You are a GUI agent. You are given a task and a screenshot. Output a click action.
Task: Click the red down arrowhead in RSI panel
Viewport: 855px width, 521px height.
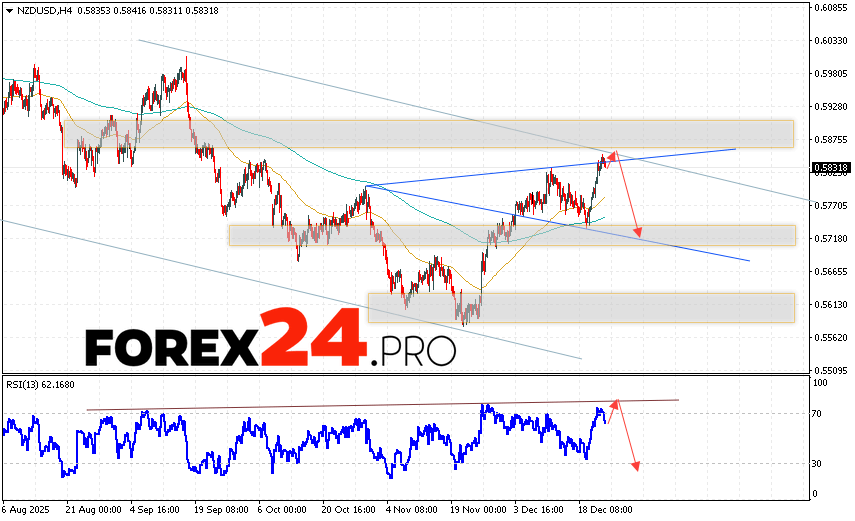click(636, 464)
